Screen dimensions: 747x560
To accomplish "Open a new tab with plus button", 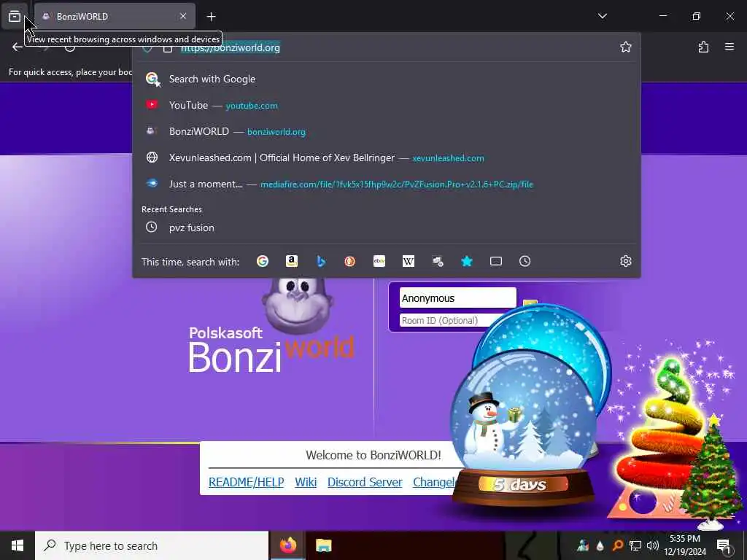I will point(211,17).
